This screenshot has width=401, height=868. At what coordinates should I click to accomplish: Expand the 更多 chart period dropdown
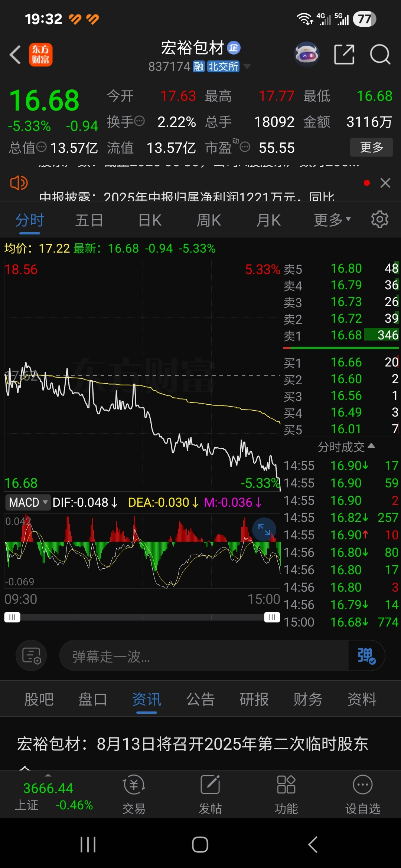click(332, 220)
